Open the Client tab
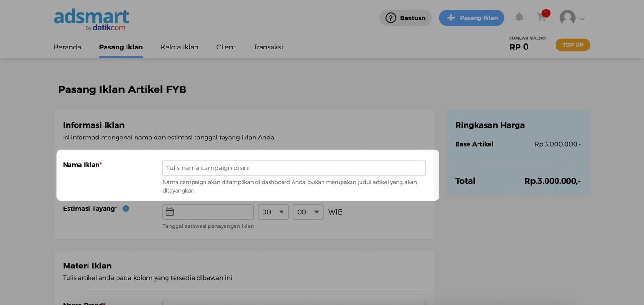 tap(226, 47)
